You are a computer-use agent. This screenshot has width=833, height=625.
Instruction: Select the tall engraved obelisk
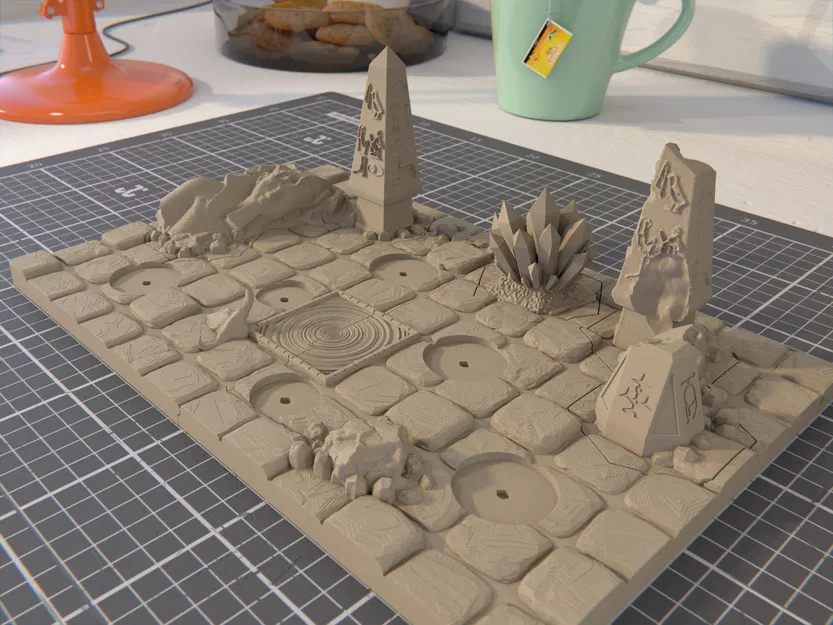380,150
